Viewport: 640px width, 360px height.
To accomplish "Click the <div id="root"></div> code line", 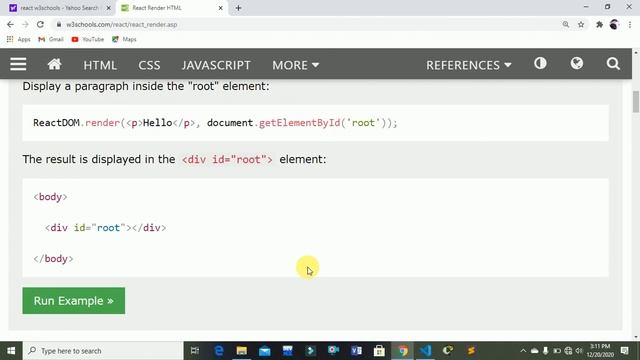I will pos(105,228).
